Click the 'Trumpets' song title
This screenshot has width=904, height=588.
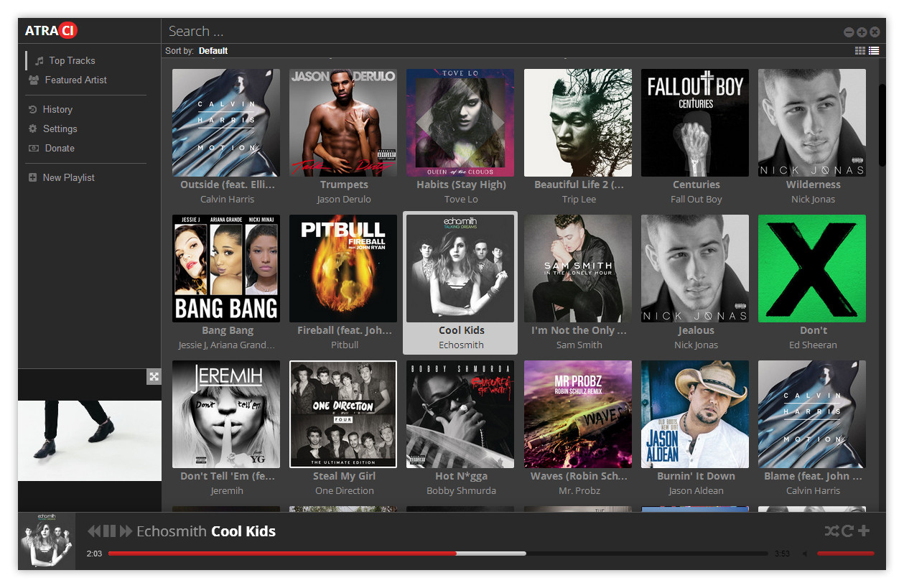pos(344,185)
